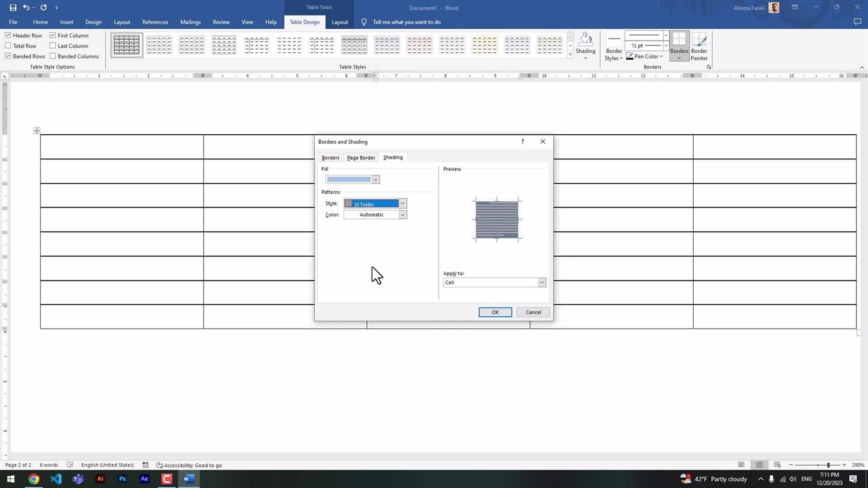Click the Fill color swatch

coord(349,180)
